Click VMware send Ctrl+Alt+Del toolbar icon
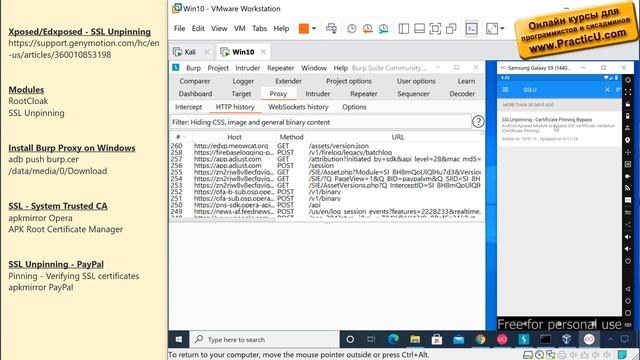The height and width of the screenshot is (360, 640). (x=331, y=29)
